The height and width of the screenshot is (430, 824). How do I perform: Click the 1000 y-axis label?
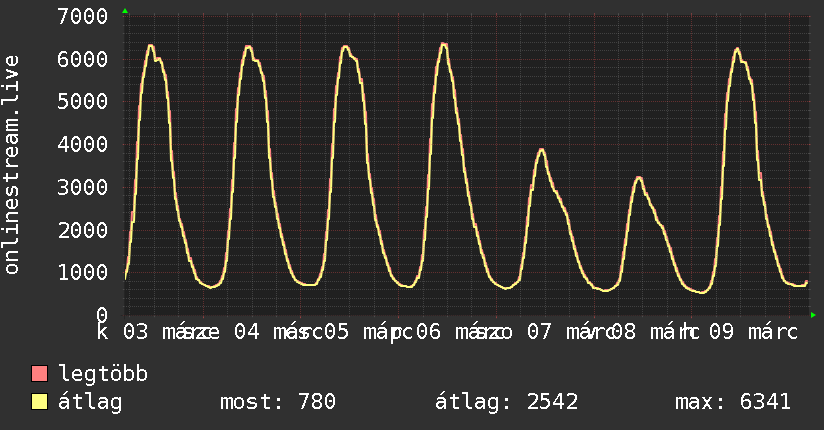click(83, 272)
